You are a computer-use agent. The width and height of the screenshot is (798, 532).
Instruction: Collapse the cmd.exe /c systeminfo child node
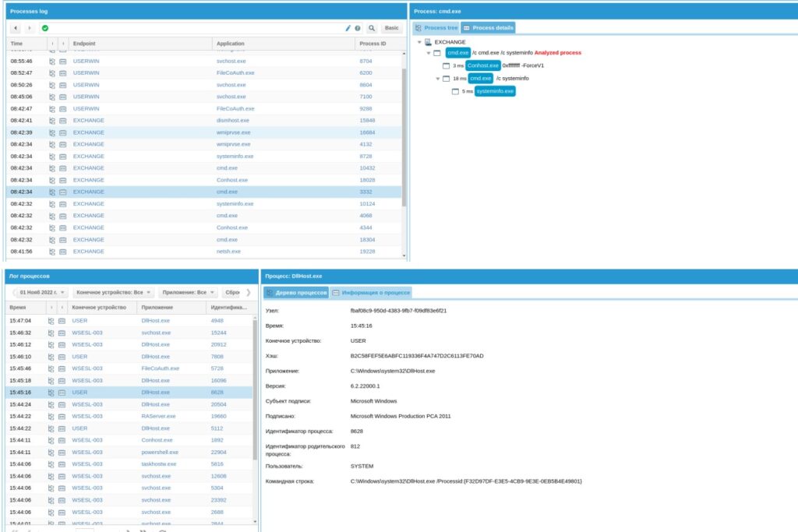click(x=438, y=79)
